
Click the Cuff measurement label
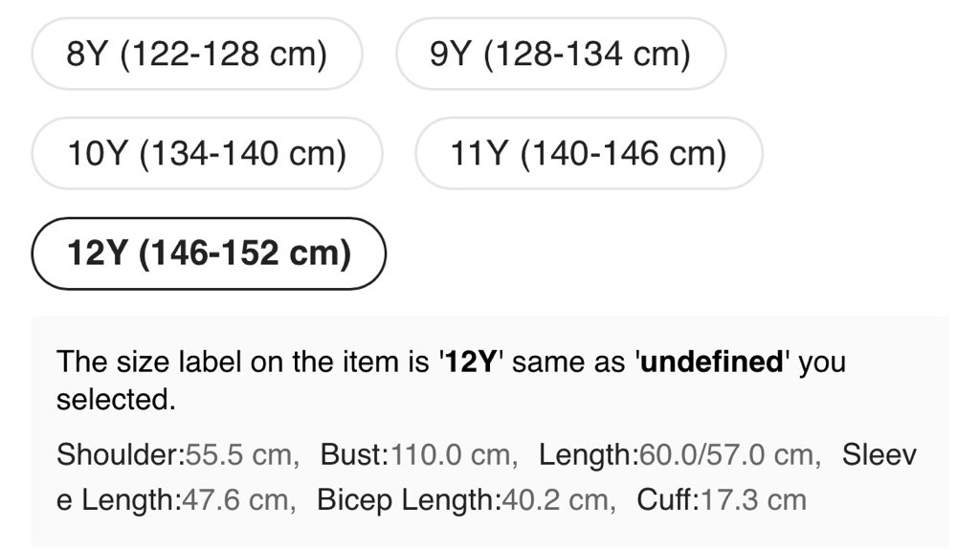(x=666, y=499)
